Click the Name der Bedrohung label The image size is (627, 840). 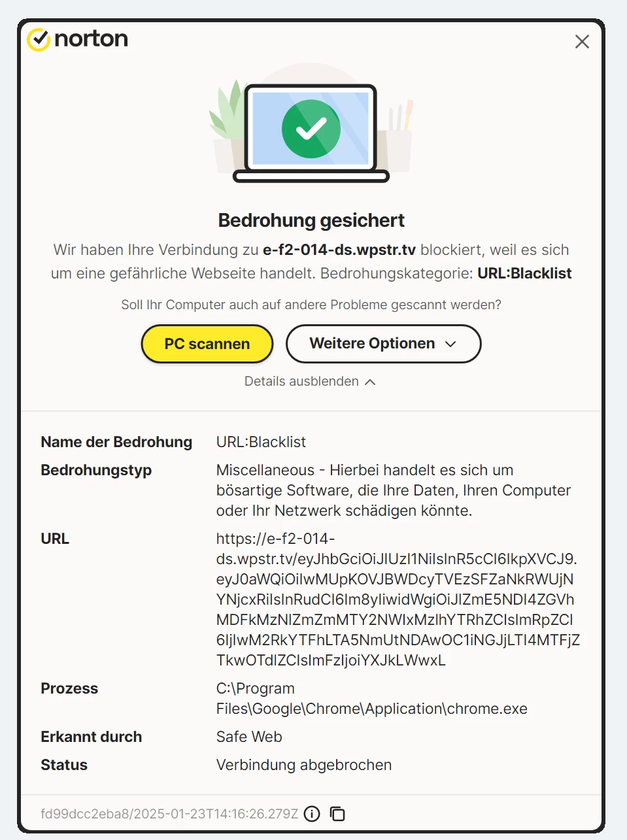coord(116,442)
